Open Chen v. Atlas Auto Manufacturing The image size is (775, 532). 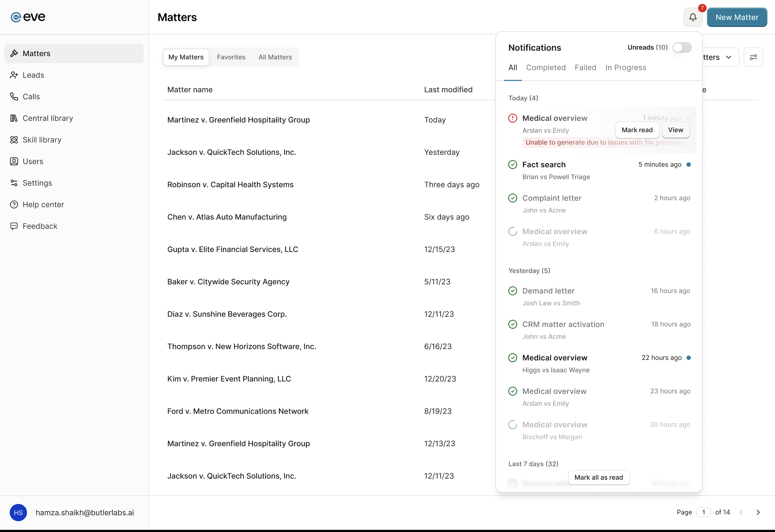[x=227, y=217]
